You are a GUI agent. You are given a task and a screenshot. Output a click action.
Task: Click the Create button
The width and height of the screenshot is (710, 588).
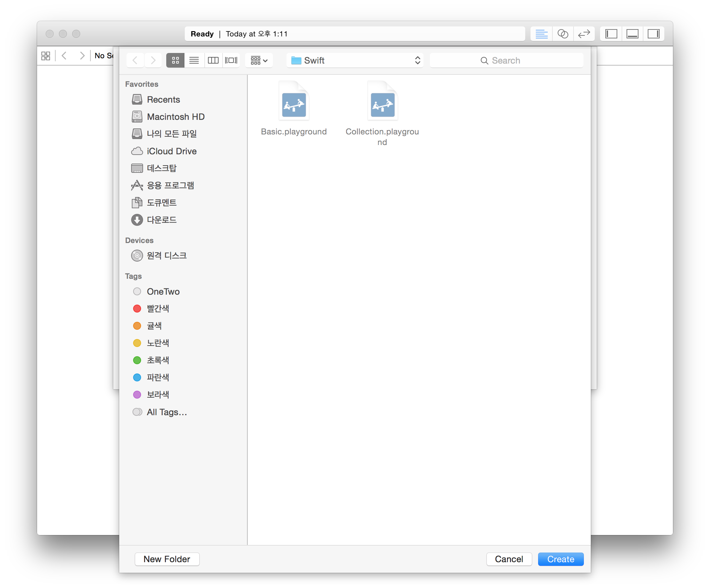[560, 559]
